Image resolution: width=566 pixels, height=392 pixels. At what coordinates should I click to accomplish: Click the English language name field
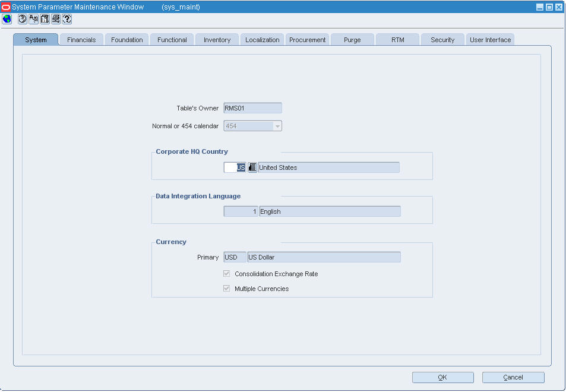[330, 211]
